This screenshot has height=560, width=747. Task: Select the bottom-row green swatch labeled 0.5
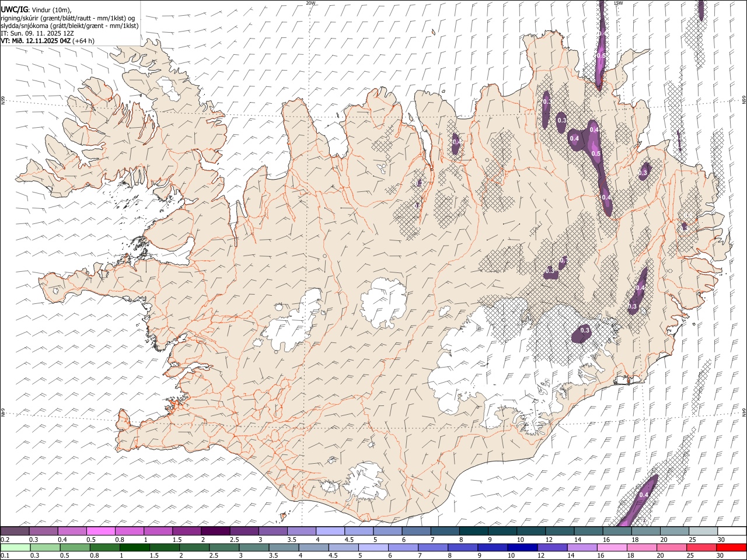click(75, 547)
